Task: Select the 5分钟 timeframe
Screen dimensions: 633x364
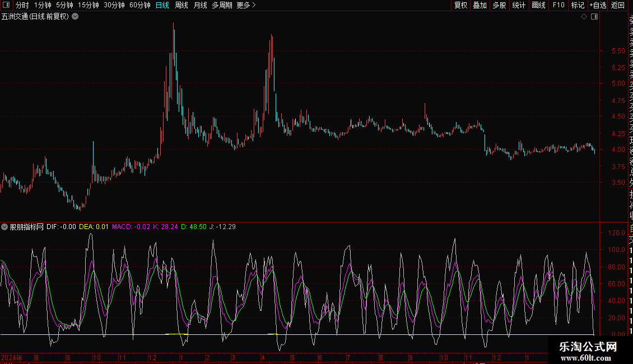Action: [64, 5]
